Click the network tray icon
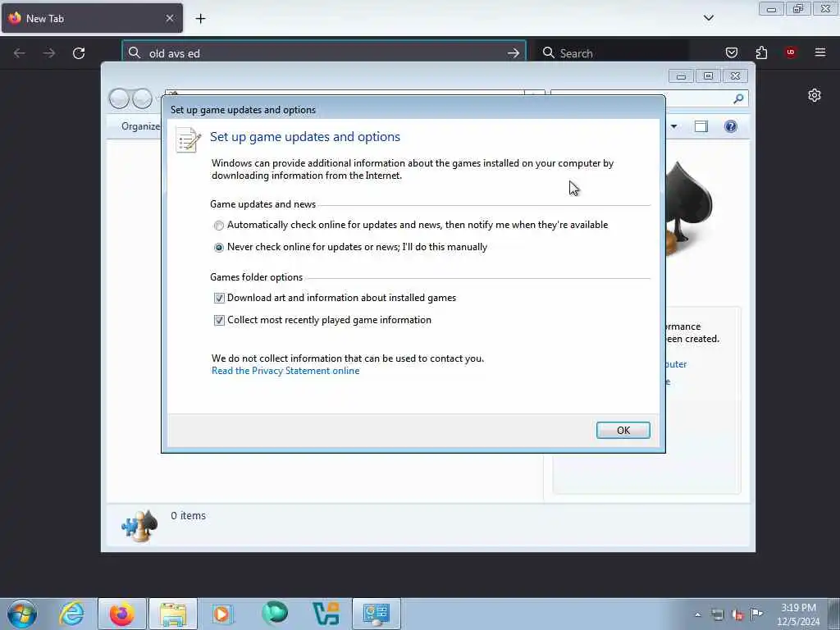This screenshot has height=630, width=840. pyautogui.click(x=717, y=614)
